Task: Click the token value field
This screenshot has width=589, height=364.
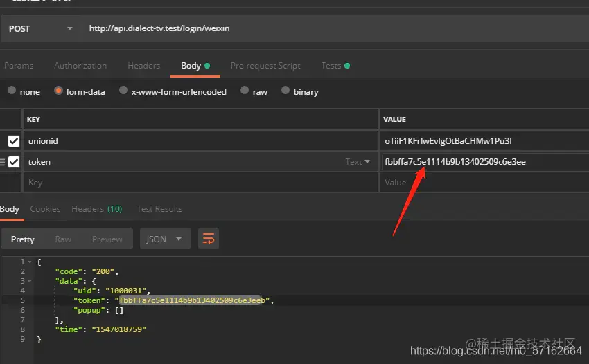Action: click(x=484, y=162)
